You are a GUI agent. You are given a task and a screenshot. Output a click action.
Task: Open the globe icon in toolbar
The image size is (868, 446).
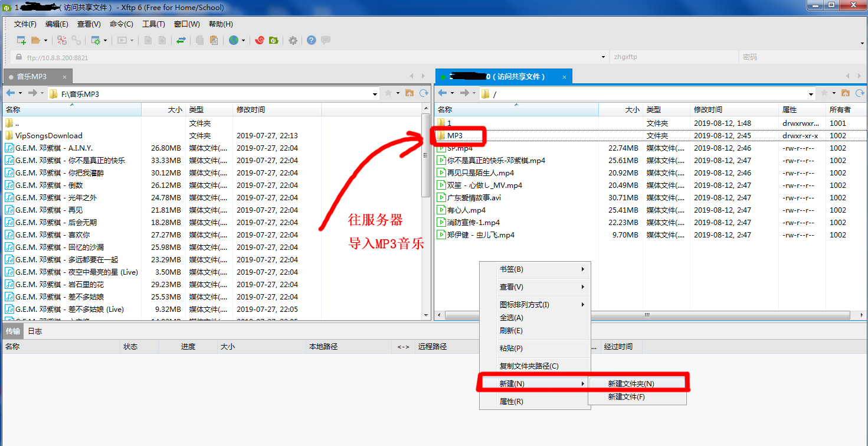(x=234, y=40)
